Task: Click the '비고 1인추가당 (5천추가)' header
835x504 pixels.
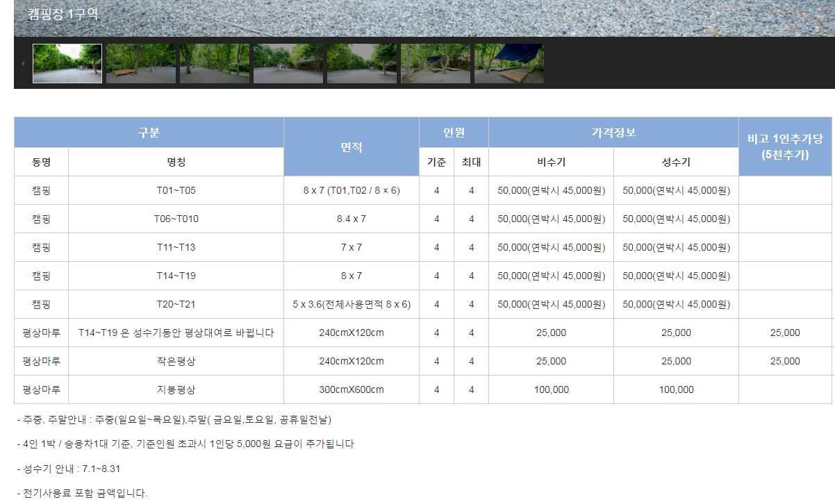Action: tap(785, 146)
